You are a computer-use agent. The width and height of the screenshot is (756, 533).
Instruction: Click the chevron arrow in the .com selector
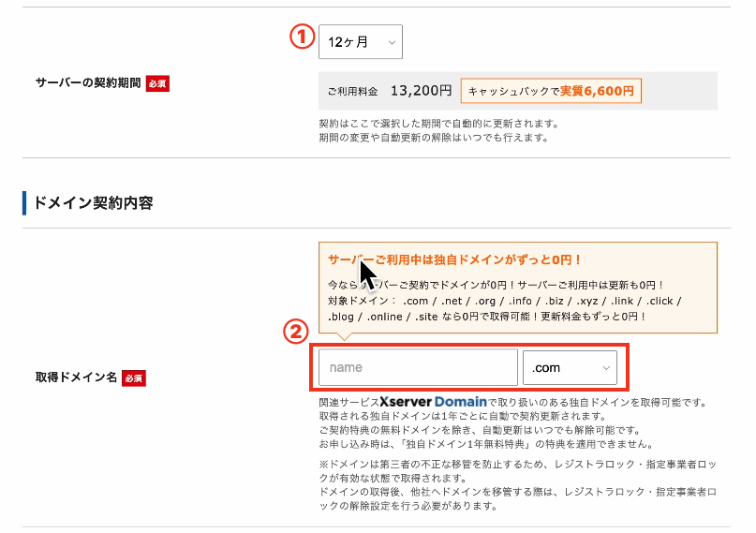pyautogui.click(x=605, y=368)
